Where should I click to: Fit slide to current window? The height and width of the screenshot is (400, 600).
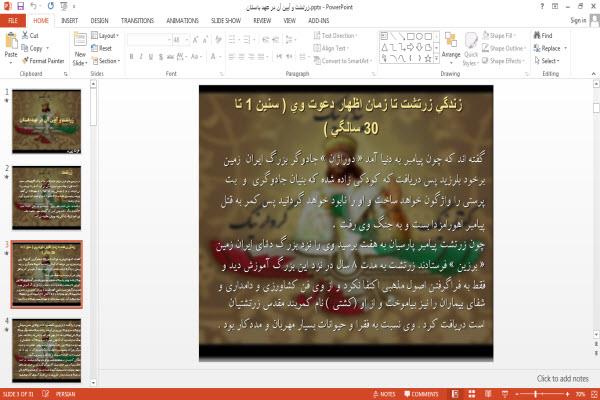tap(594, 394)
